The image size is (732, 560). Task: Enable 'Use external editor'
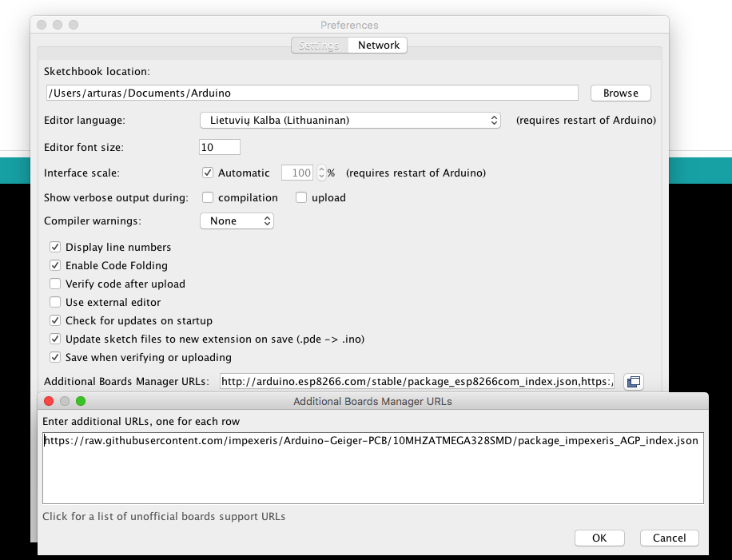[x=54, y=302]
